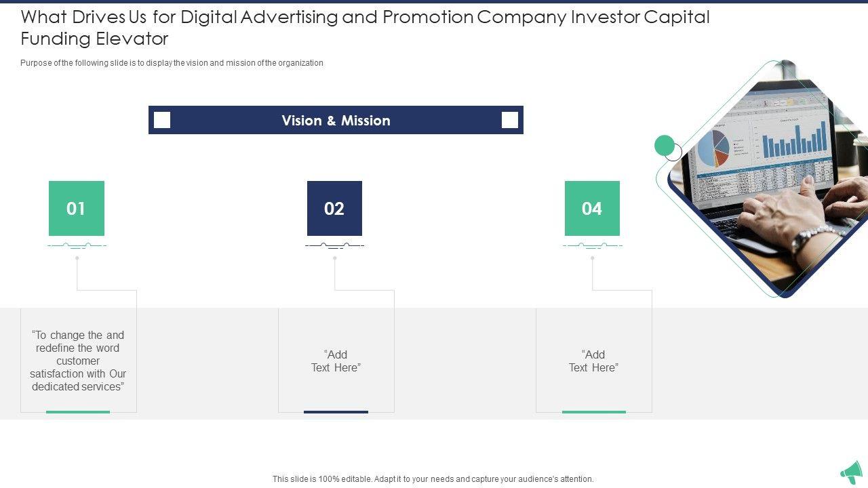Select the slide title starting What Drives Us
The width and height of the screenshot is (868, 488).
click(x=365, y=28)
